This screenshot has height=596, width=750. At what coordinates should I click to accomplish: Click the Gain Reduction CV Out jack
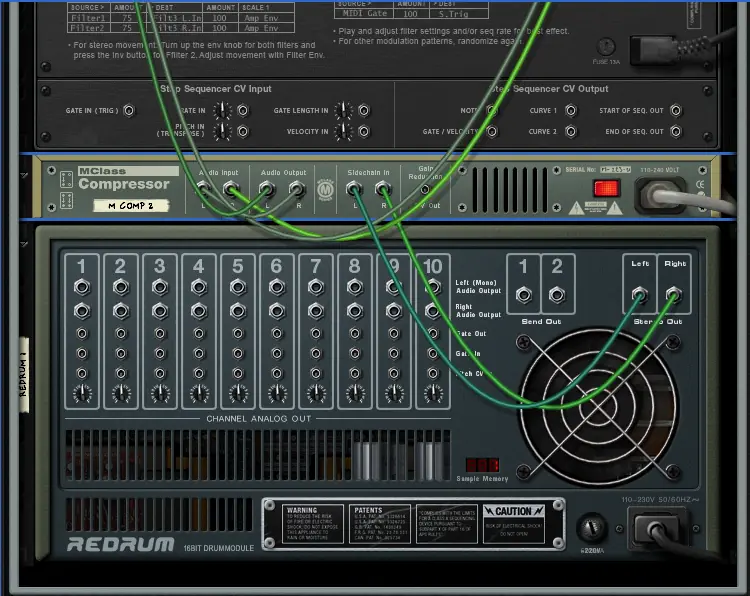(x=425, y=190)
